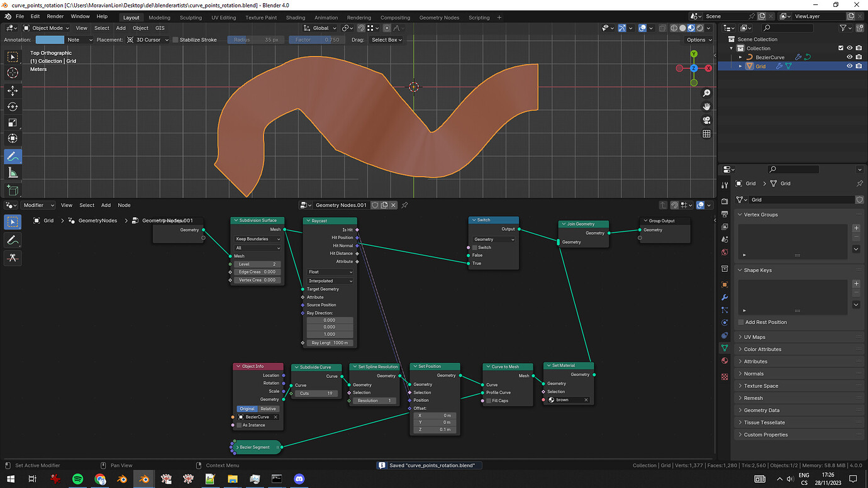The width and height of the screenshot is (868, 488).
Task: Select the Move tool in the left toolbar
Action: click(13, 91)
